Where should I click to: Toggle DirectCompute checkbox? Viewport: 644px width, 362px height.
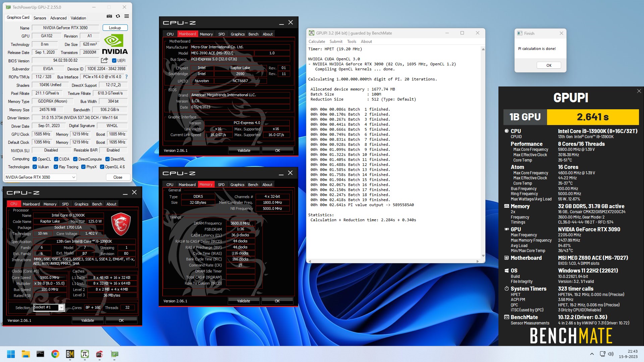[75, 159]
